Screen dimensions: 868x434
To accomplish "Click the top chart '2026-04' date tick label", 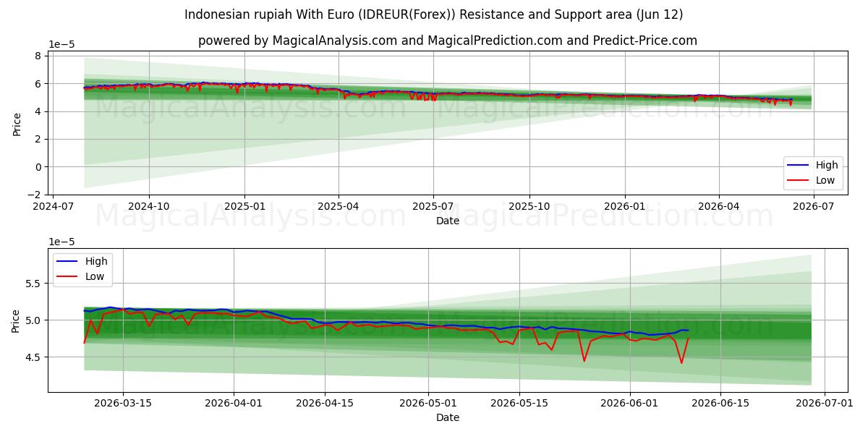I will coord(718,206).
